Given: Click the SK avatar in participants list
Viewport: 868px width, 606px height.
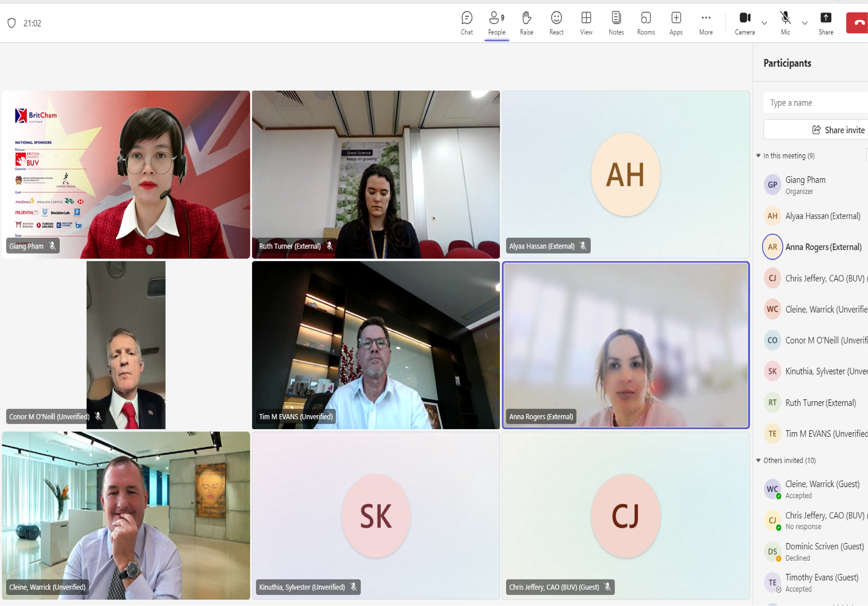Looking at the screenshot, I should 772,372.
